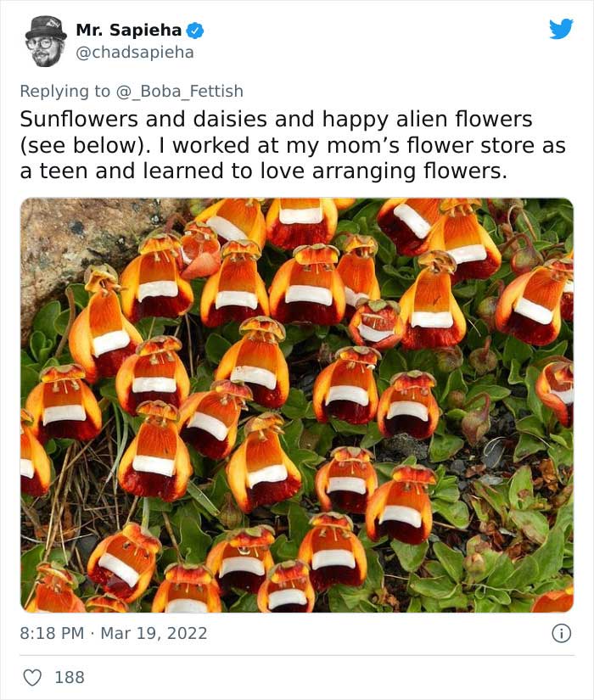Open the orange alien flowers photo
Viewport: 594px width, 700px height.
point(297,405)
